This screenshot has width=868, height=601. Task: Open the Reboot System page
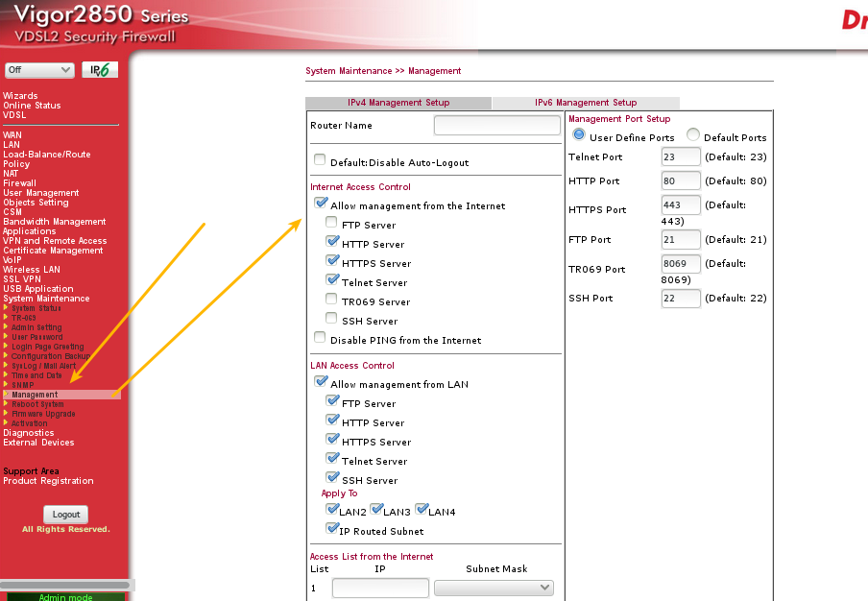[37, 404]
